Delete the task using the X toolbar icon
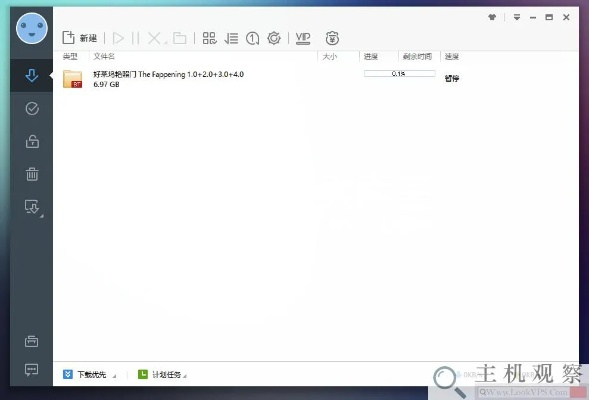The height and width of the screenshot is (400, 589). pos(154,38)
